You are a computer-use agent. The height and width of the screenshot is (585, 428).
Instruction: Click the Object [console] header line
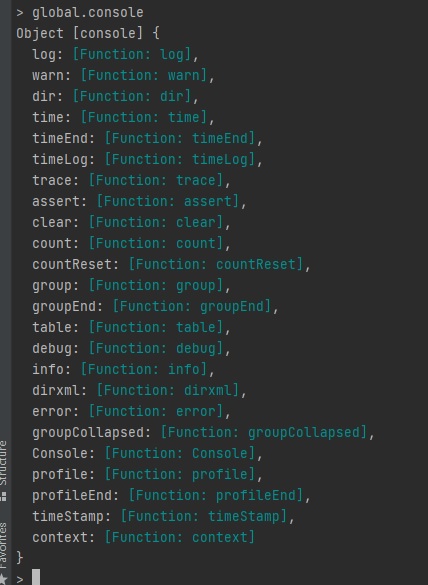(x=88, y=33)
